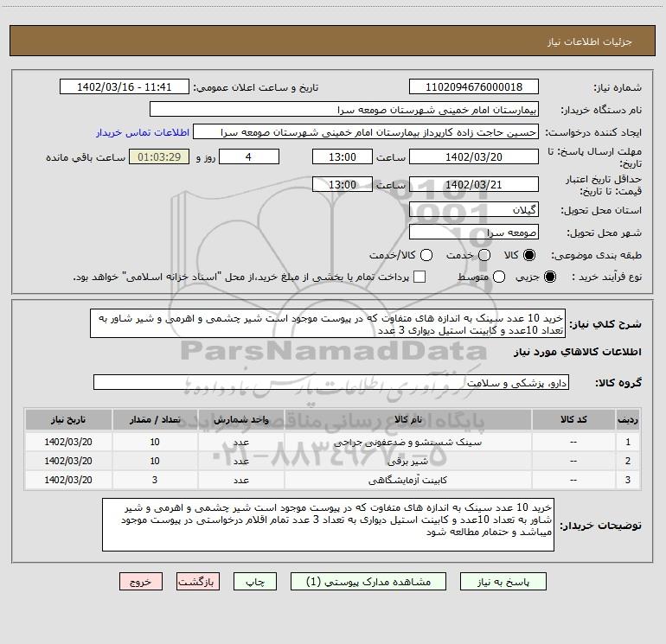This screenshot has width=666, height=644.
Task: Click the تعداد / مقدار column header
Action: point(155,419)
